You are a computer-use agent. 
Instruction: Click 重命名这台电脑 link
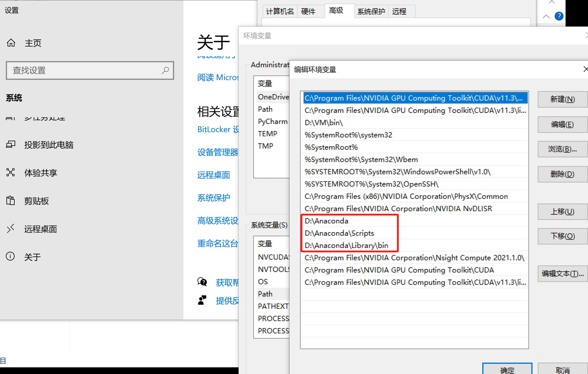coord(218,243)
